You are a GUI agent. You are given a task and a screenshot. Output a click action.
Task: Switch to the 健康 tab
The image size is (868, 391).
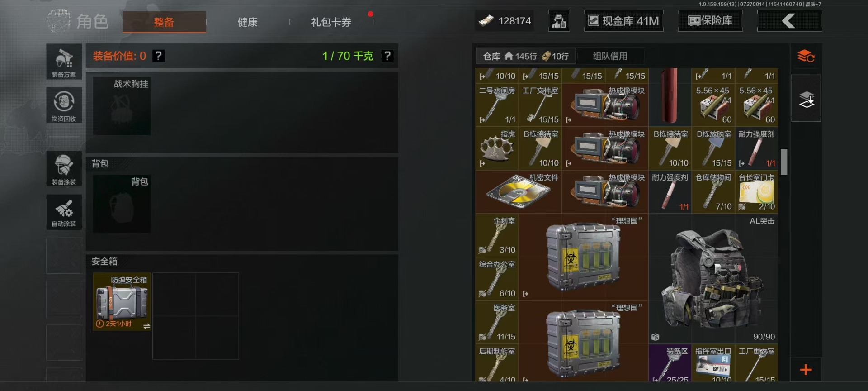click(x=247, y=22)
